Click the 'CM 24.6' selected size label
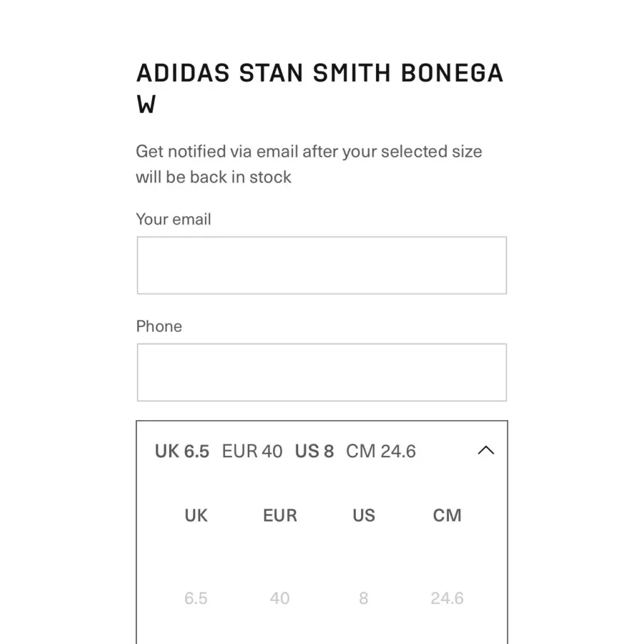 (380, 451)
